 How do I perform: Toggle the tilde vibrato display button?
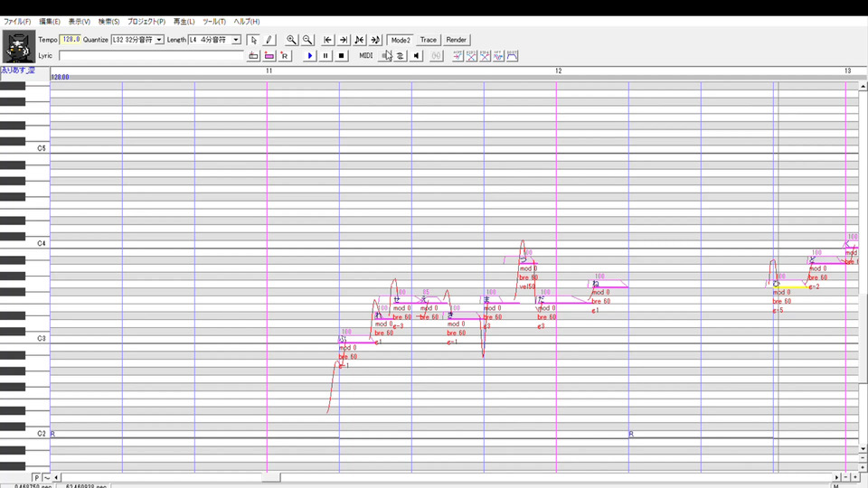point(46,477)
